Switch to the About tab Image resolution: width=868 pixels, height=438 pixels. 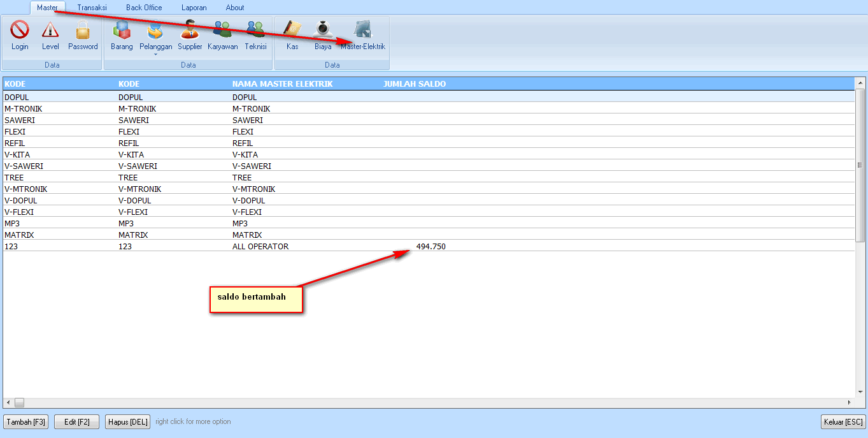coord(235,8)
